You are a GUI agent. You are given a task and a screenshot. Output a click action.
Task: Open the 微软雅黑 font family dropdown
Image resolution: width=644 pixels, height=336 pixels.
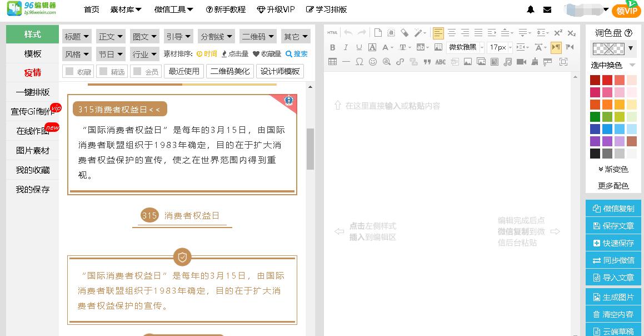tap(466, 47)
